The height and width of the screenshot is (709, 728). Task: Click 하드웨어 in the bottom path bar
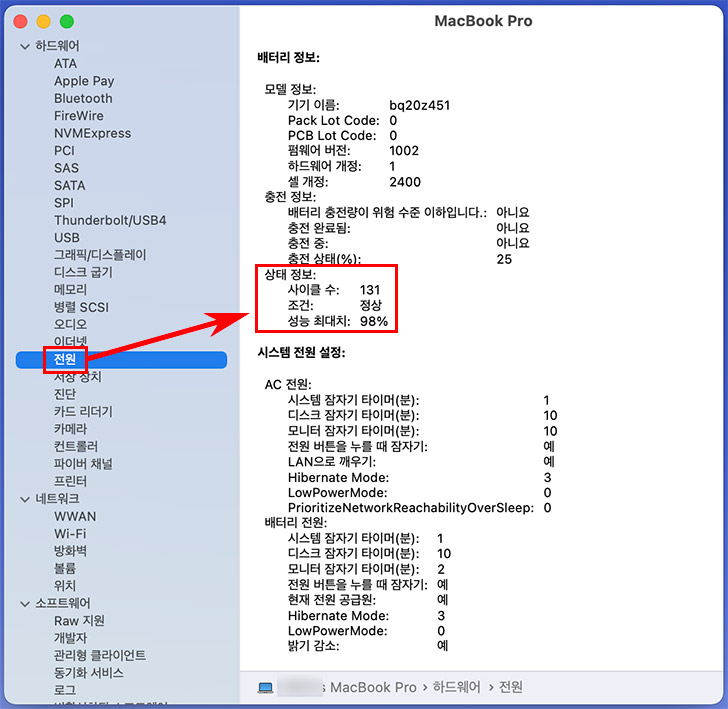(x=456, y=688)
